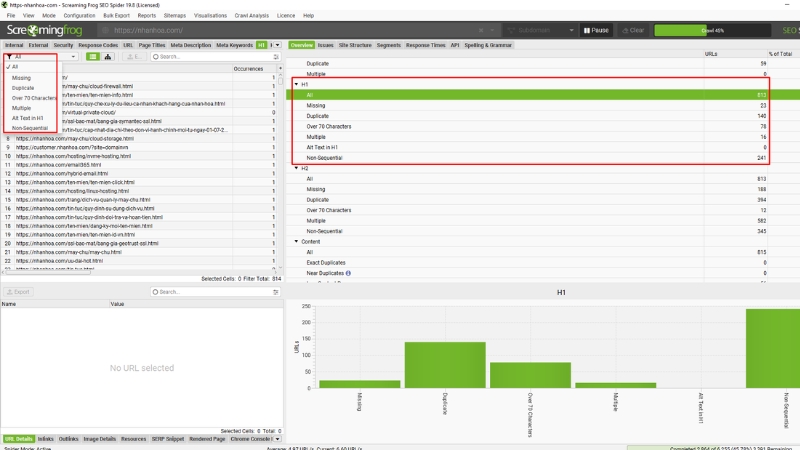Screen dimensions: 800x450
Task: Pause the crawl
Action: (x=596, y=30)
